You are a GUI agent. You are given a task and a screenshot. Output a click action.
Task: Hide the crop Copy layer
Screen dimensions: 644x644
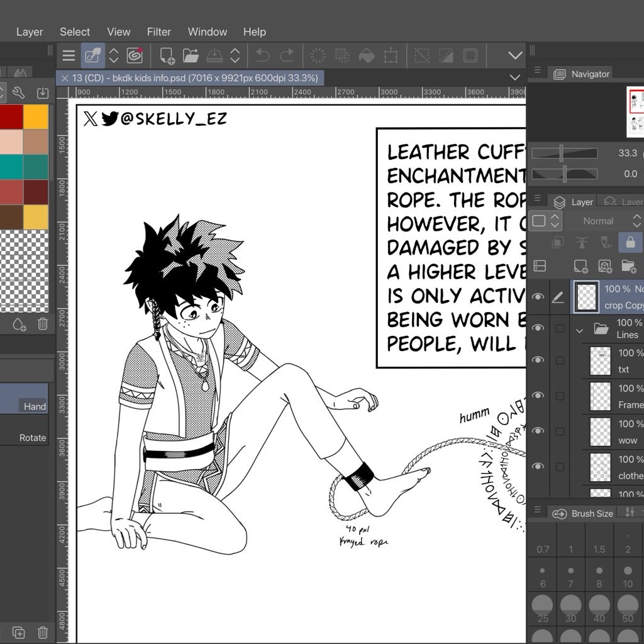(x=538, y=297)
